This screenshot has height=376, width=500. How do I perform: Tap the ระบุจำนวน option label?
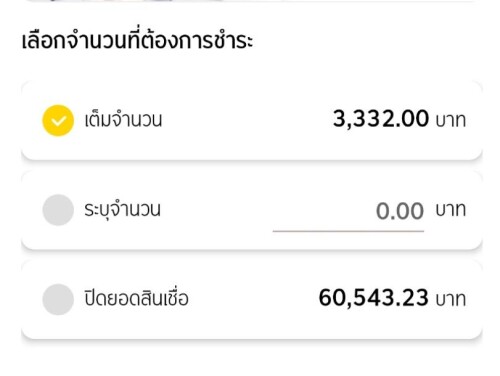point(122,210)
